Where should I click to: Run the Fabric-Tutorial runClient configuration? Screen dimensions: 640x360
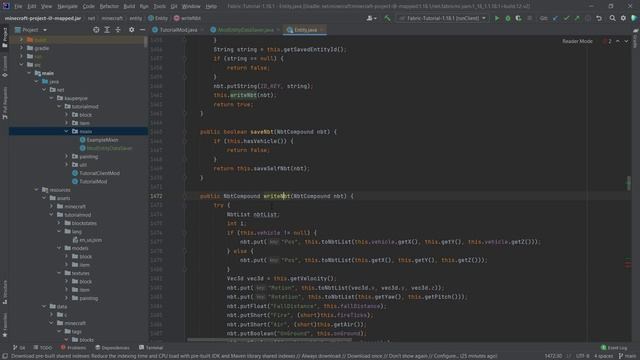[497, 18]
